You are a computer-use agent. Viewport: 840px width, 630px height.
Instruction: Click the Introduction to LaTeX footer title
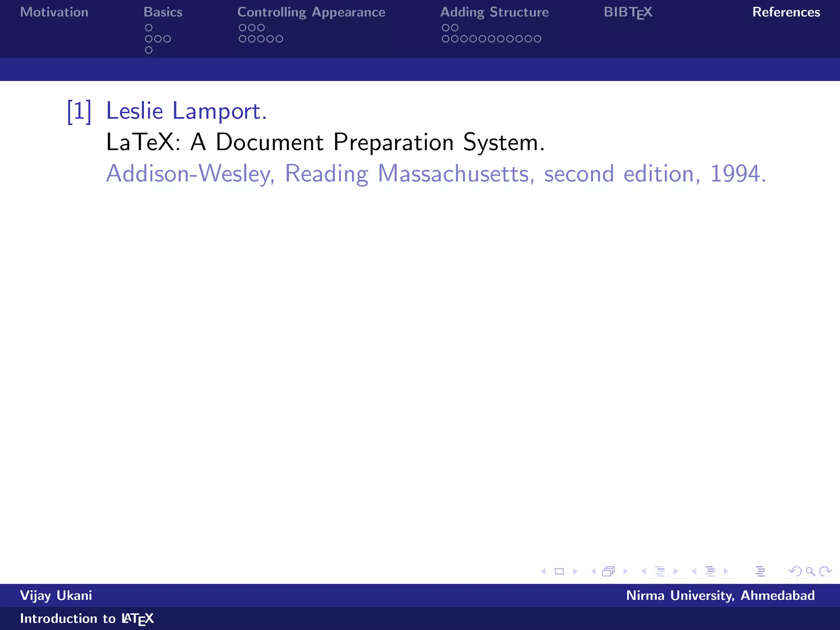click(x=87, y=619)
